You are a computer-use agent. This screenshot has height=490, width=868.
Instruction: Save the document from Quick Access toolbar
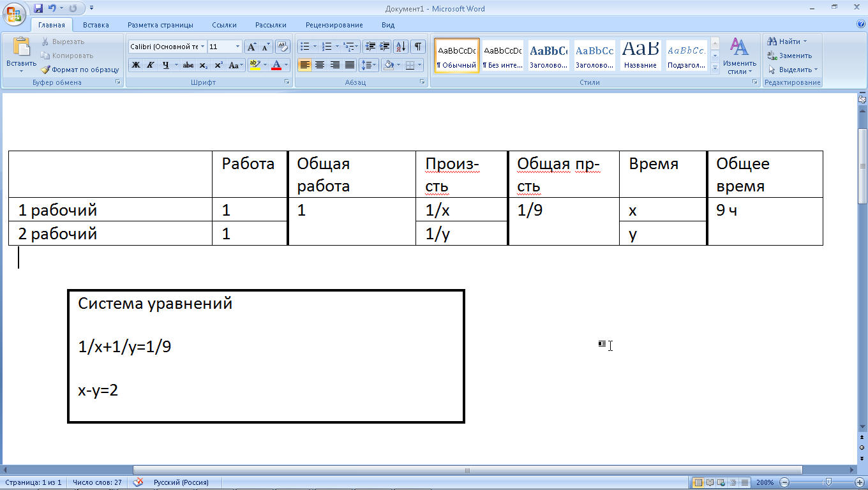38,8
